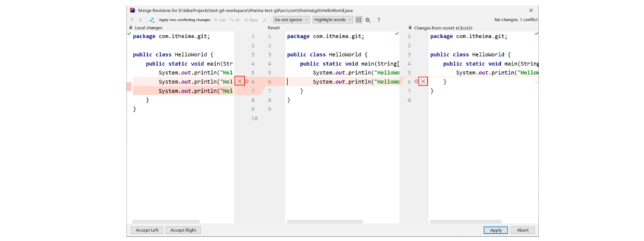The width and height of the screenshot is (644, 241).
Task: Close the Merge Revisions dialog
Action: 531,10
